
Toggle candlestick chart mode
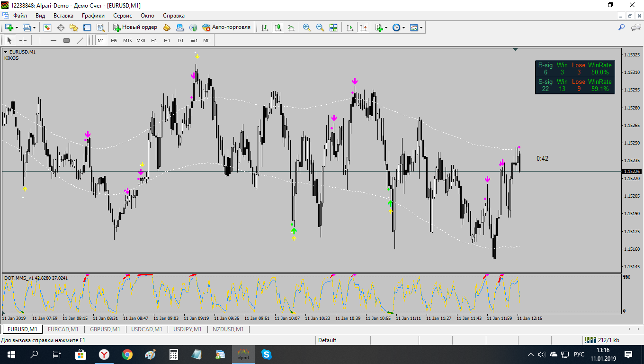click(x=278, y=27)
